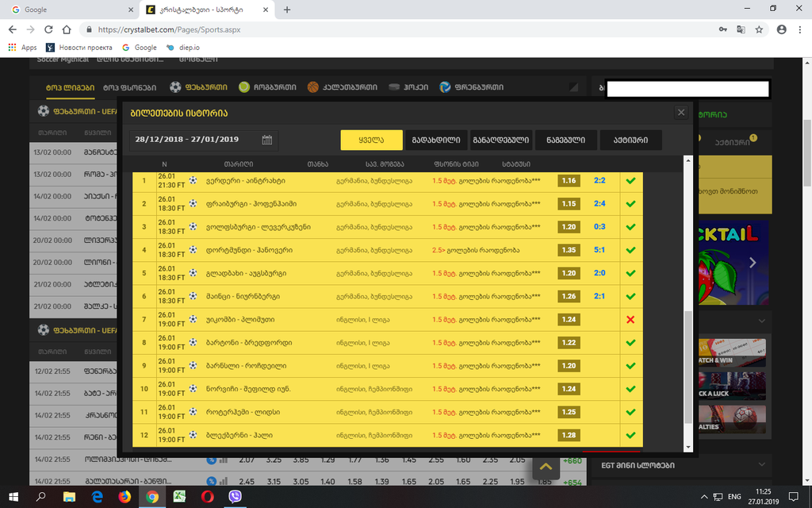The width and height of the screenshot is (812, 508).
Task: Select the გადახდილი filter tab
Action: click(x=436, y=140)
